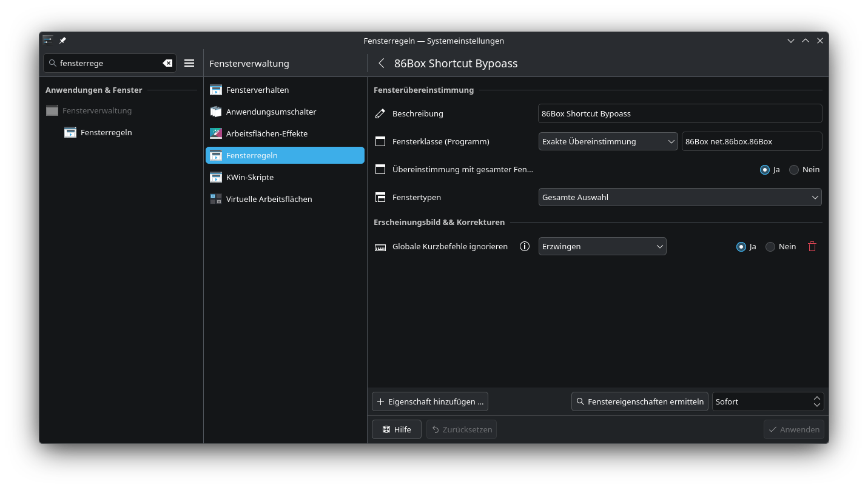Click the Fensterklasse window icon
The image size is (868, 490).
[380, 141]
